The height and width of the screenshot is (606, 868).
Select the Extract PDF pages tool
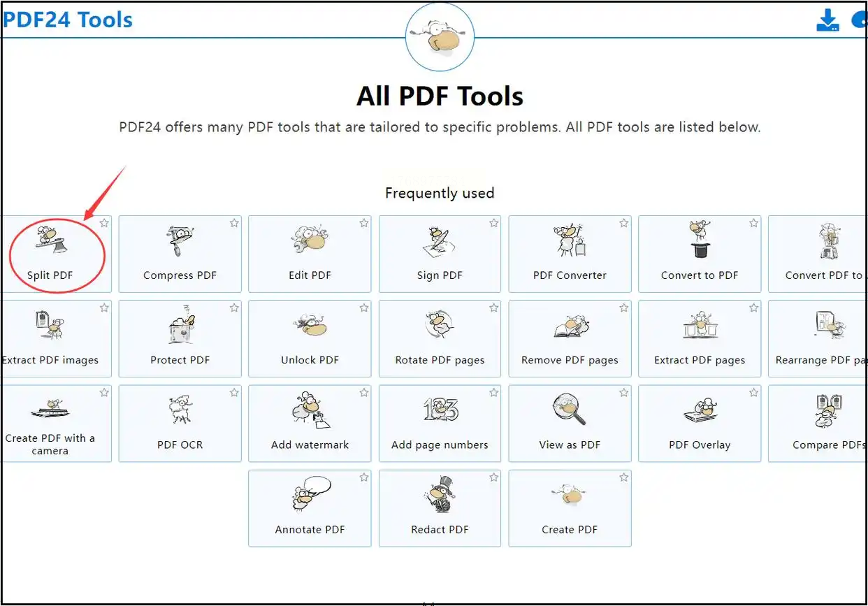tap(700, 339)
